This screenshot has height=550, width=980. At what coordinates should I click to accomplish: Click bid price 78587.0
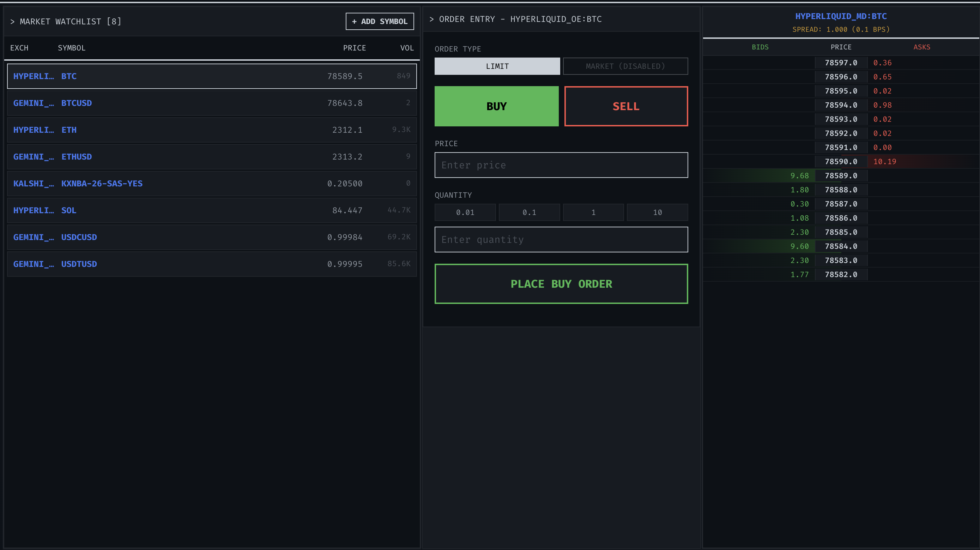[841, 204]
